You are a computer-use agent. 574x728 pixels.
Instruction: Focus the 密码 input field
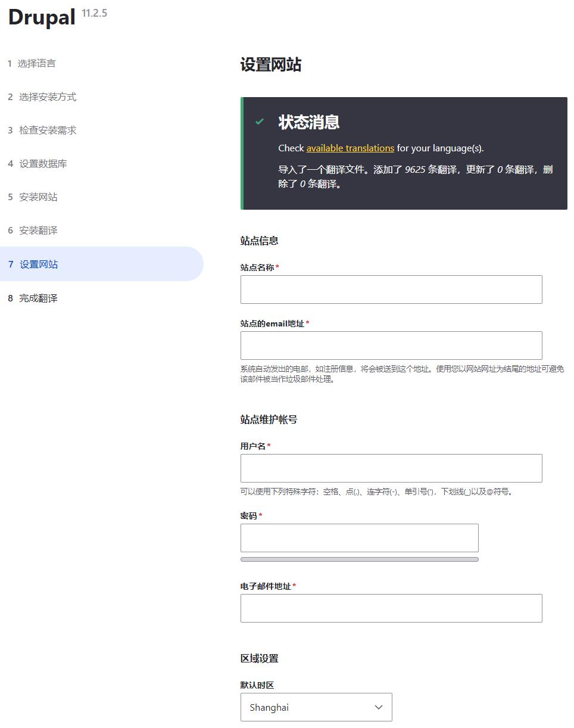[360, 538]
